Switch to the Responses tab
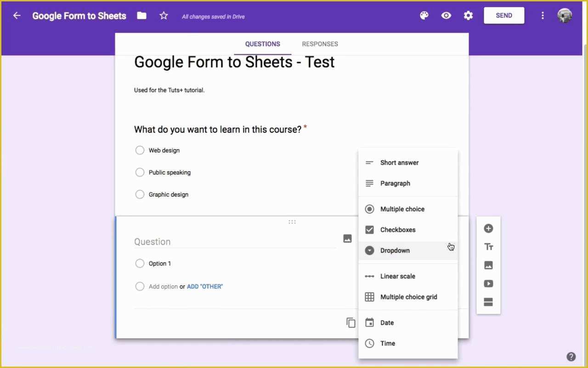 coord(320,44)
